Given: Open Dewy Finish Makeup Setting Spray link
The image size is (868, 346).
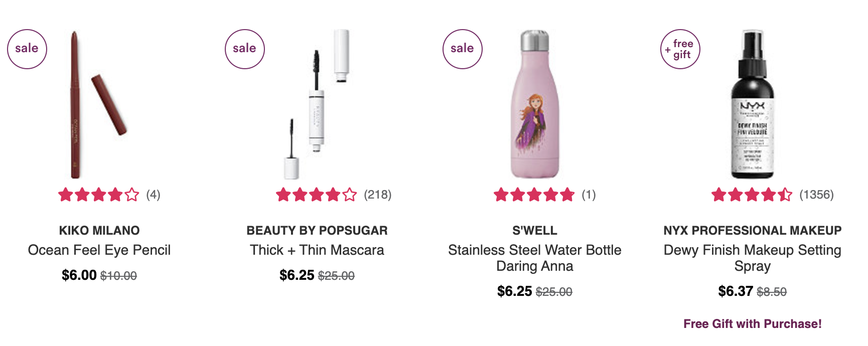Looking at the screenshot, I should (x=753, y=258).
